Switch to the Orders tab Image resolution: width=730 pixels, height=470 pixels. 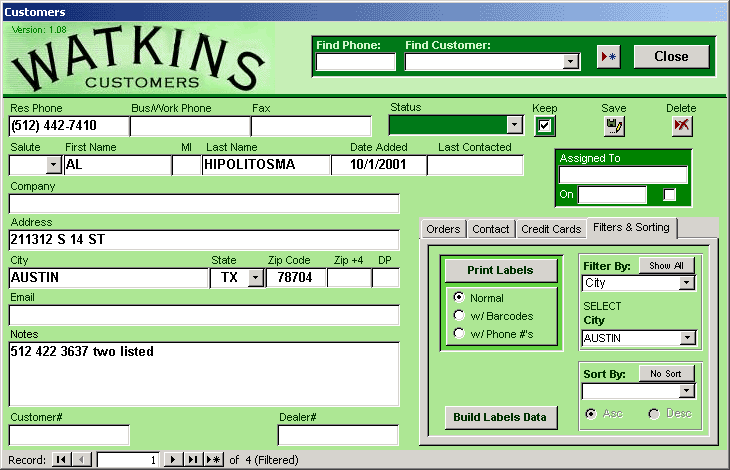[443, 229]
